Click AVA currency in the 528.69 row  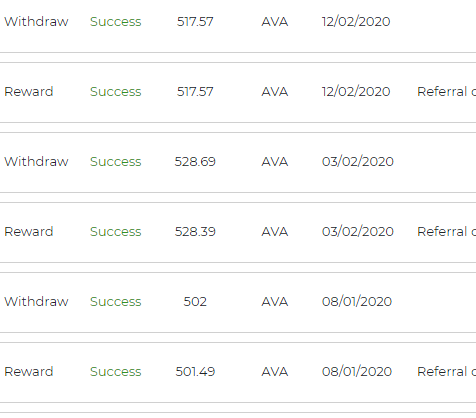274,162
